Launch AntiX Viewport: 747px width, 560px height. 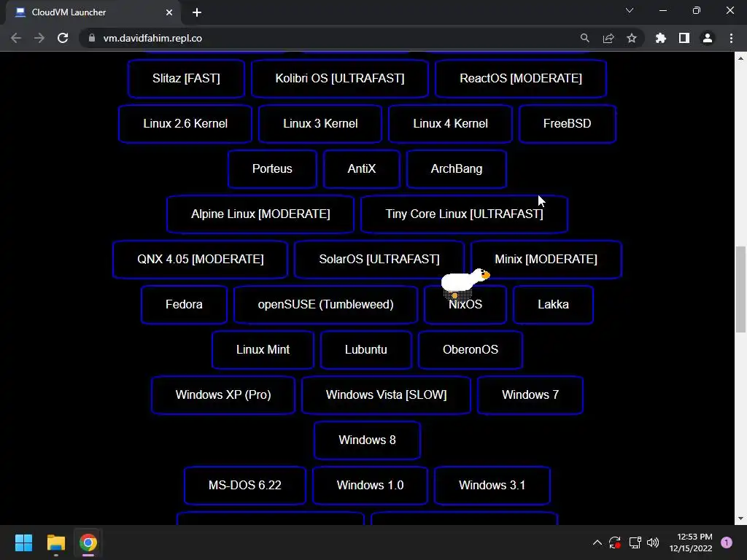click(x=362, y=169)
